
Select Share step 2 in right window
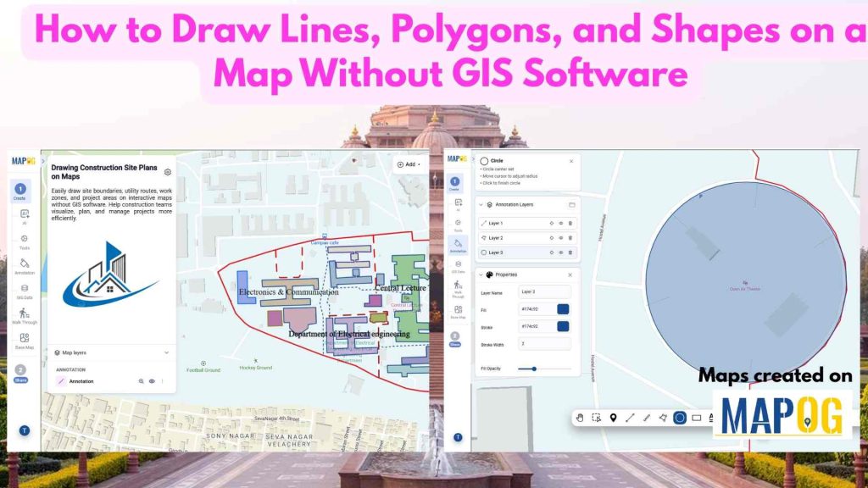454,339
